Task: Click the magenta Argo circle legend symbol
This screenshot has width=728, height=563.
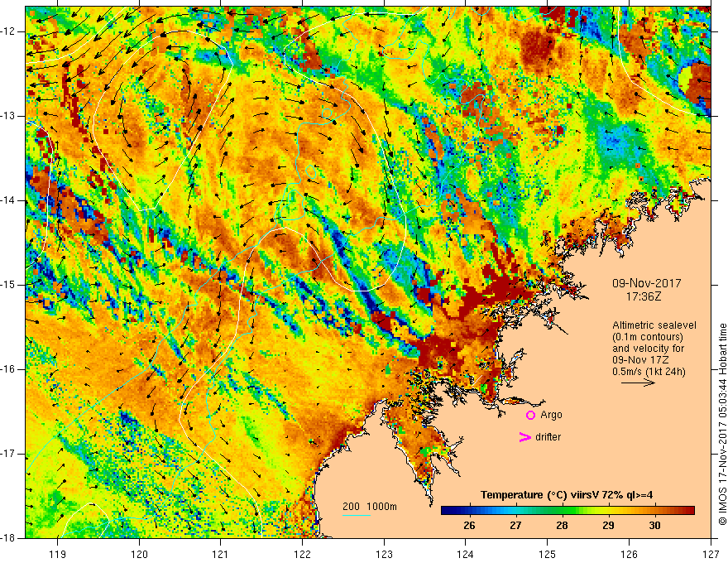Action: pos(530,416)
